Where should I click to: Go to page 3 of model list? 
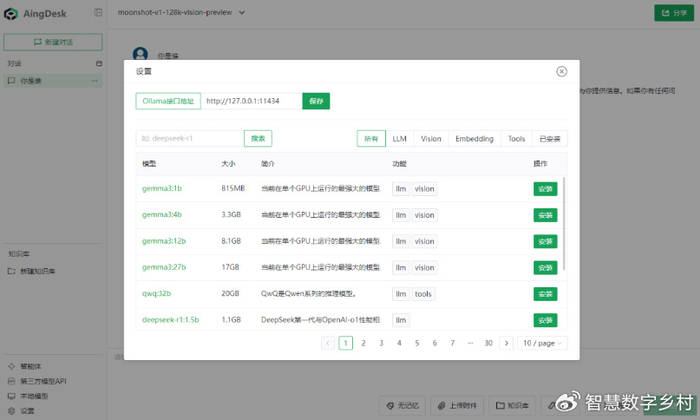pyautogui.click(x=381, y=343)
